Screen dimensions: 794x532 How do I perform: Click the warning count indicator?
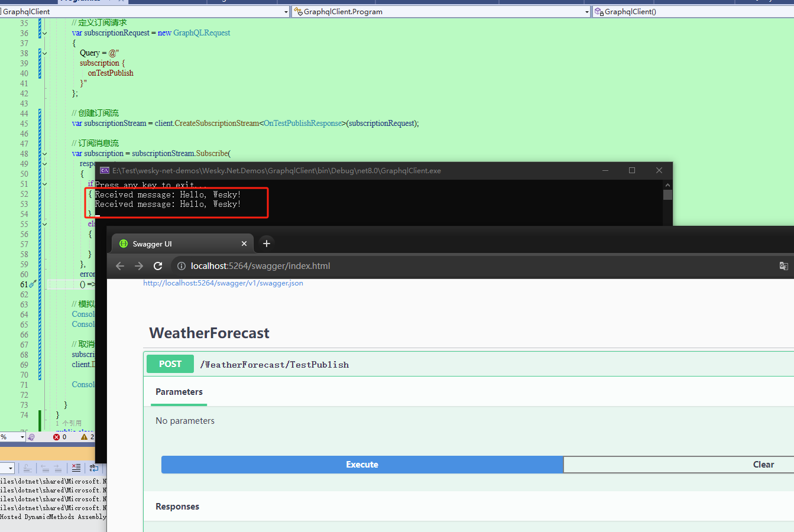(87, 437)
